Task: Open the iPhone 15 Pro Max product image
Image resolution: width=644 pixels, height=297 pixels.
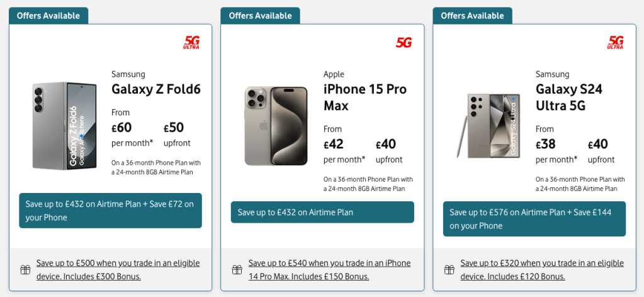Action: (x=276, y=126)
